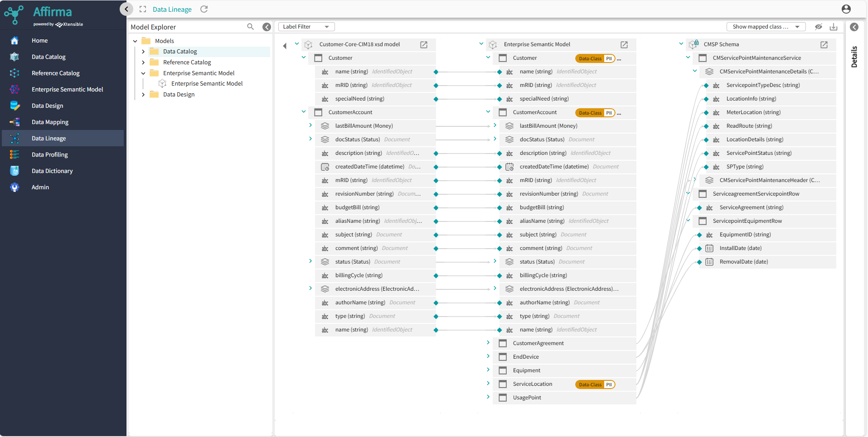Toggle the hide-visibility eye icon

818,27
